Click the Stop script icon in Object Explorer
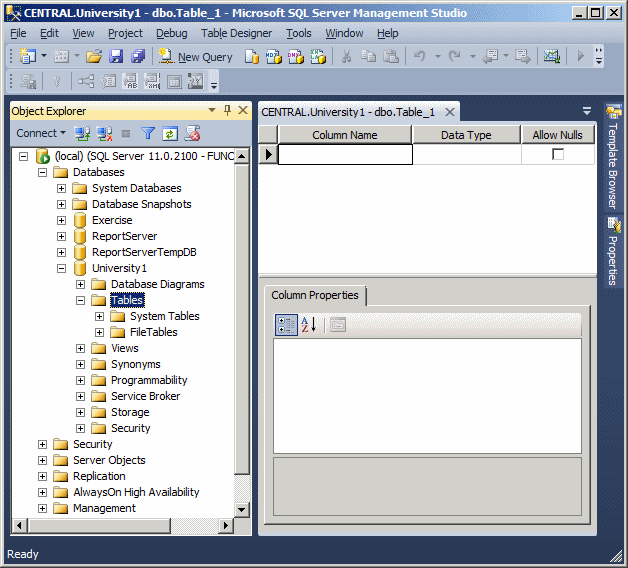This screenshot has height=568, width=628. click(192, 133)
